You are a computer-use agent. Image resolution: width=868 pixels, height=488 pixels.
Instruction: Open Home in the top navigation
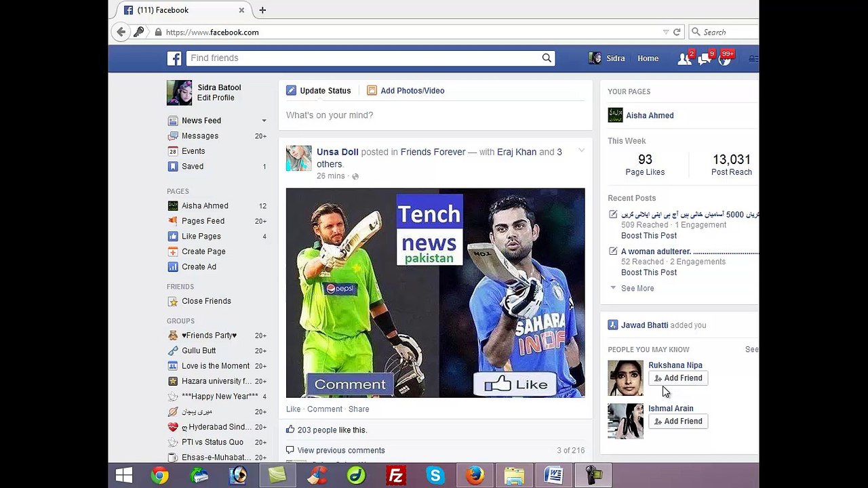tap(648, 59)
